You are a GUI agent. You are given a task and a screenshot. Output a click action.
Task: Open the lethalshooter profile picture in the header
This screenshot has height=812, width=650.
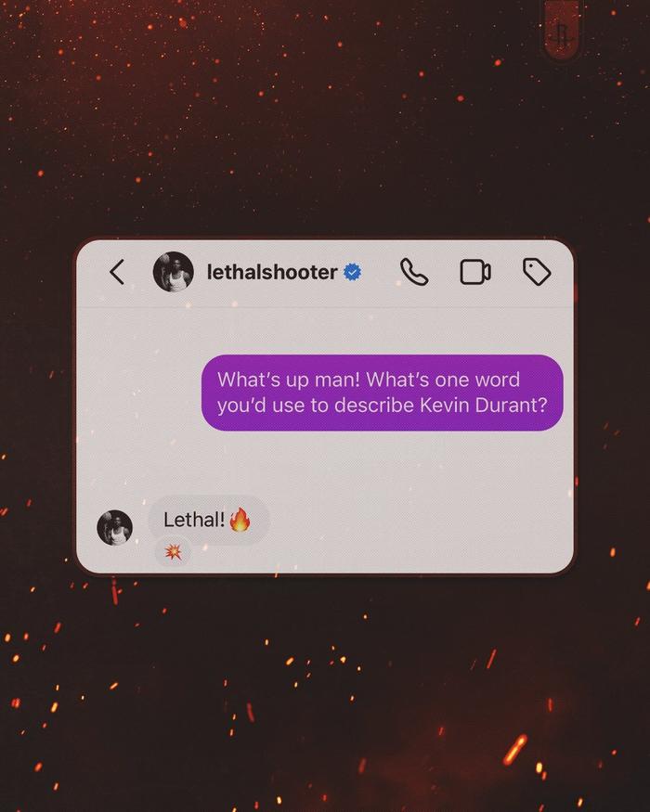(x=173, y=272)
